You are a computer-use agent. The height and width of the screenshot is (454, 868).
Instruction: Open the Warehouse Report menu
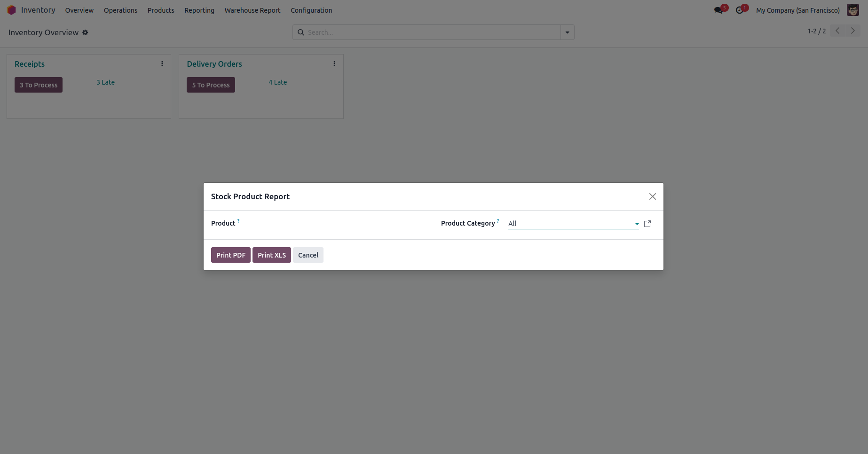pyautogui.click(x=253, y=10)
